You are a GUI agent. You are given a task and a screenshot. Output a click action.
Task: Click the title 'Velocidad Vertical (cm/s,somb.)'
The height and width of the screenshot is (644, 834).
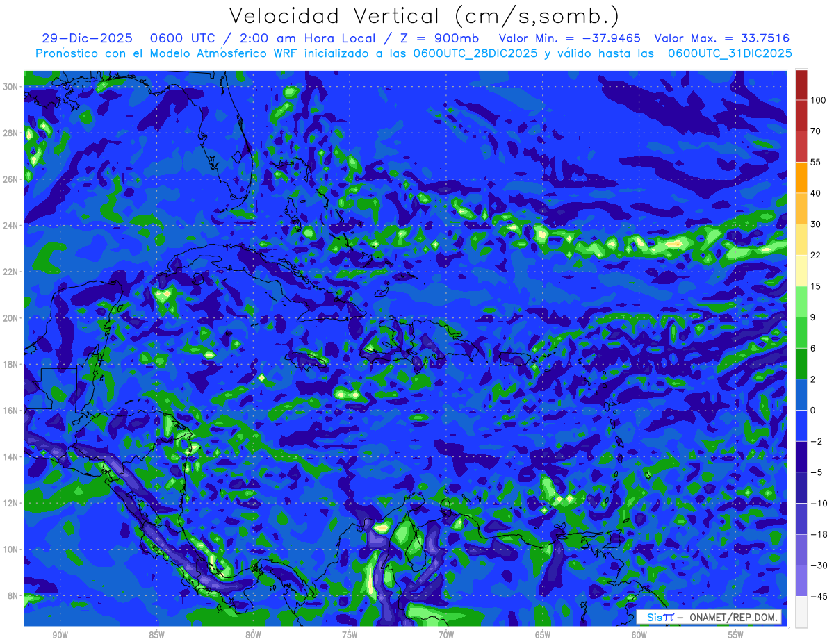point(424,16)
